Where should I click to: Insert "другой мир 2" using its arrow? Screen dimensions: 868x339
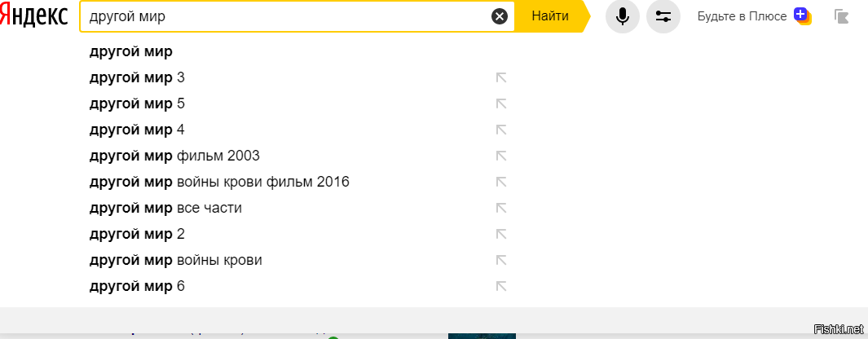pos(501,235)
